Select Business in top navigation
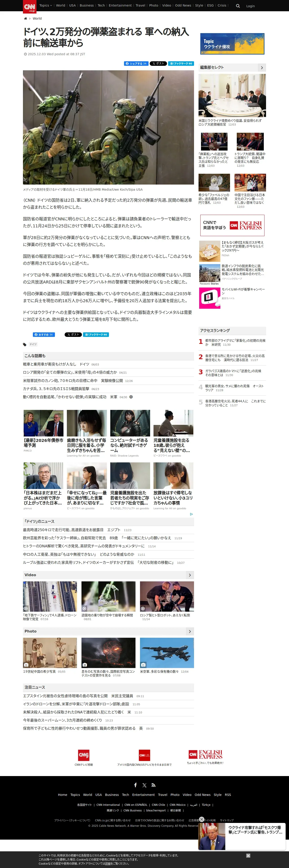This screenshot has width=289, height=868. pos(86,5)
